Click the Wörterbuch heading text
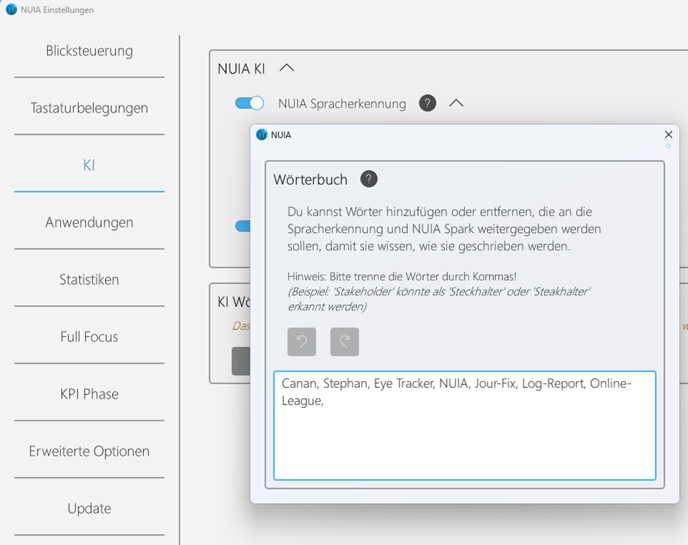 pyautogui.click(x=310, y=179)
